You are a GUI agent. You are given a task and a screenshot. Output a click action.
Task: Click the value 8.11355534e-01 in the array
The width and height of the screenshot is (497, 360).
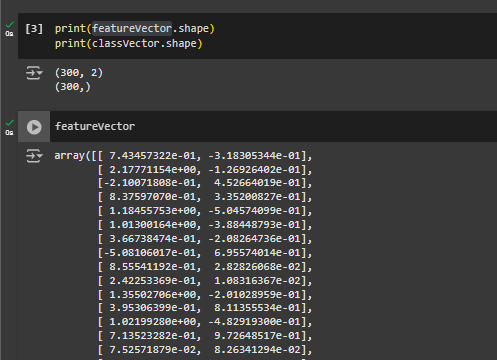pyautogui.click(x=257, y=308)
